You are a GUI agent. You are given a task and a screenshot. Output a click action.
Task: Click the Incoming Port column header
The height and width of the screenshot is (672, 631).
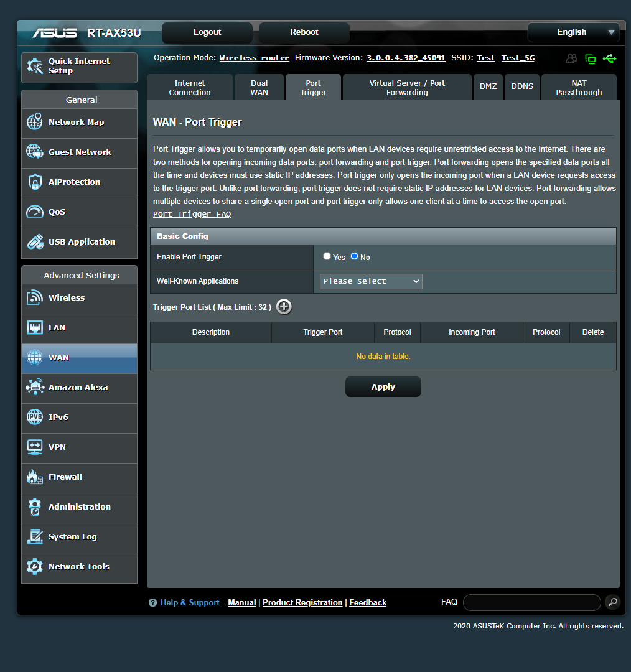[x=472, y=332]
